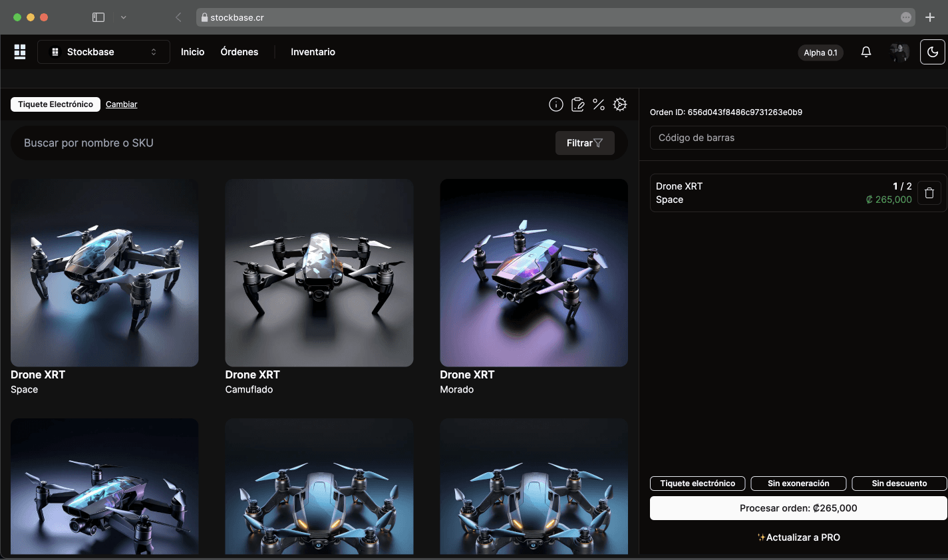Click the Cambiar link
The image size is (948, 560).
click(121, 104)
